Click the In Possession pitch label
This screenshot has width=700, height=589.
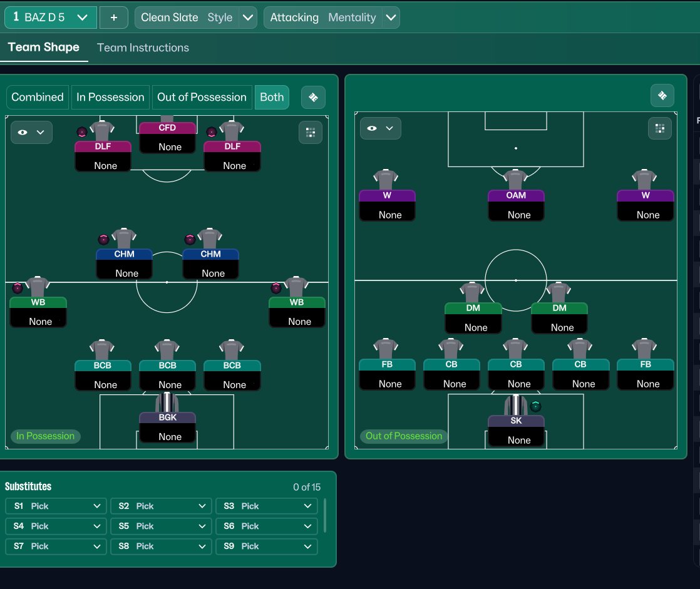(x=45, y=436)
